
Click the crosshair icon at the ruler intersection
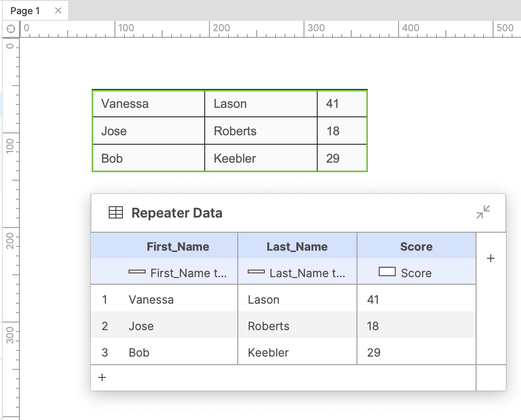(x=10, y=28)
